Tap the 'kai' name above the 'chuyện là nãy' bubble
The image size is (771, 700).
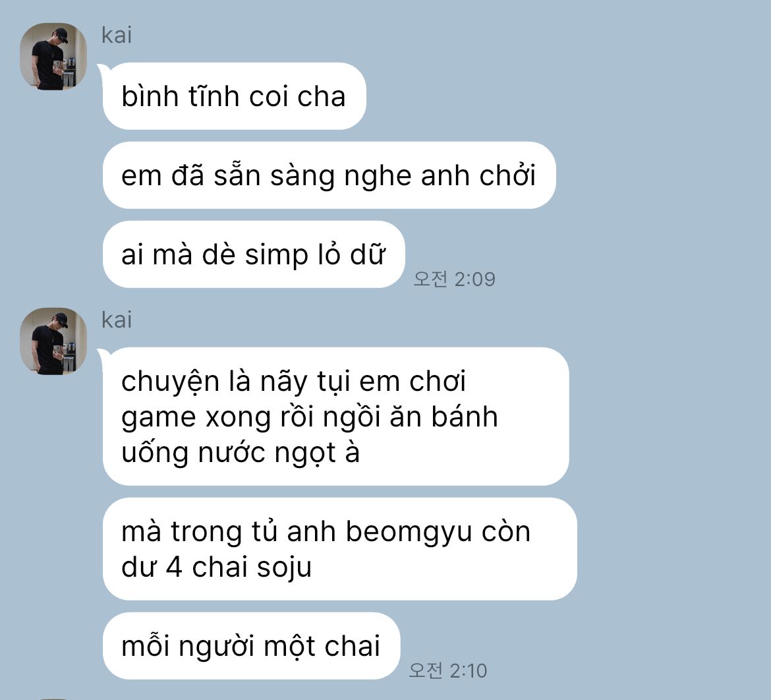coord(117,320)
